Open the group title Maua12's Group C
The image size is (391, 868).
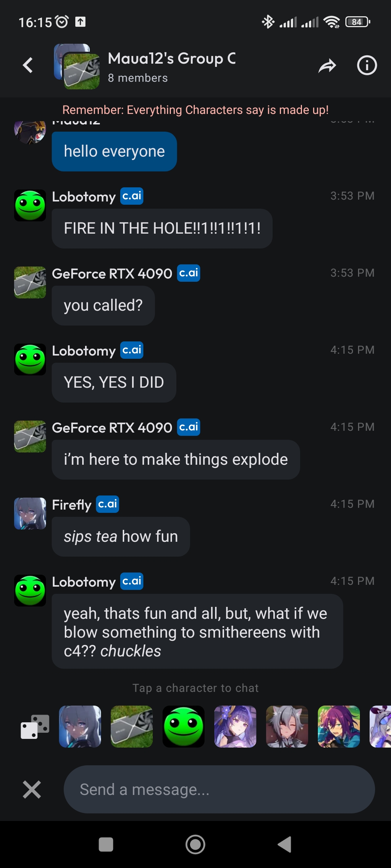172,59
